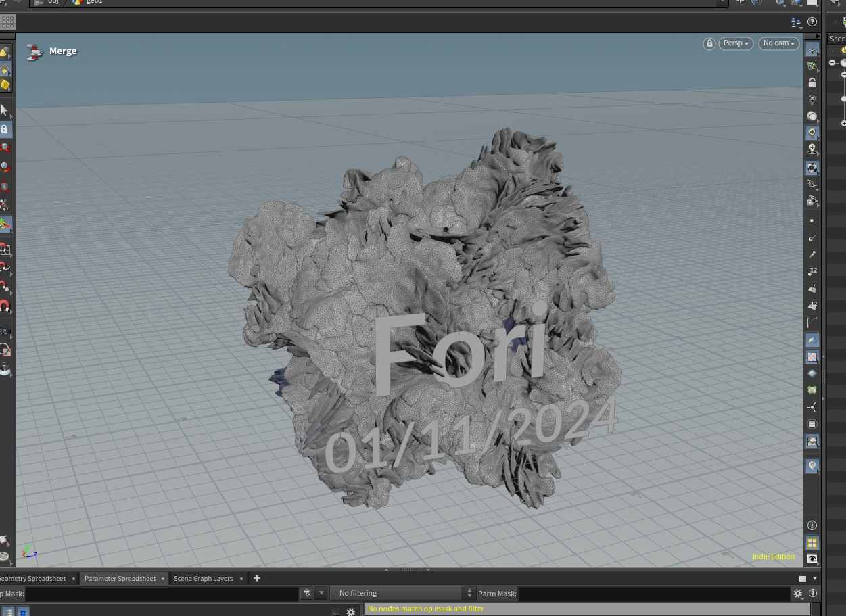Toggle the yellow lightbulb lighting icon

(812, 133)
